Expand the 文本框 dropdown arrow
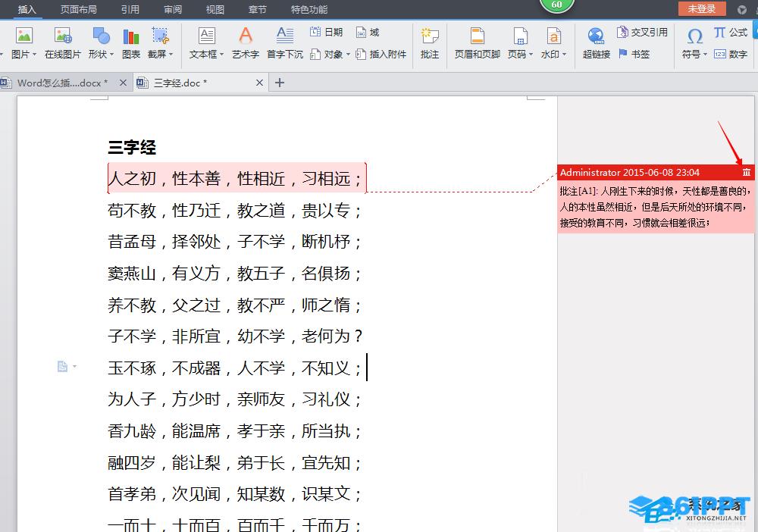The width and height of the screenshot is (758, 532). [x=222, y=54]
